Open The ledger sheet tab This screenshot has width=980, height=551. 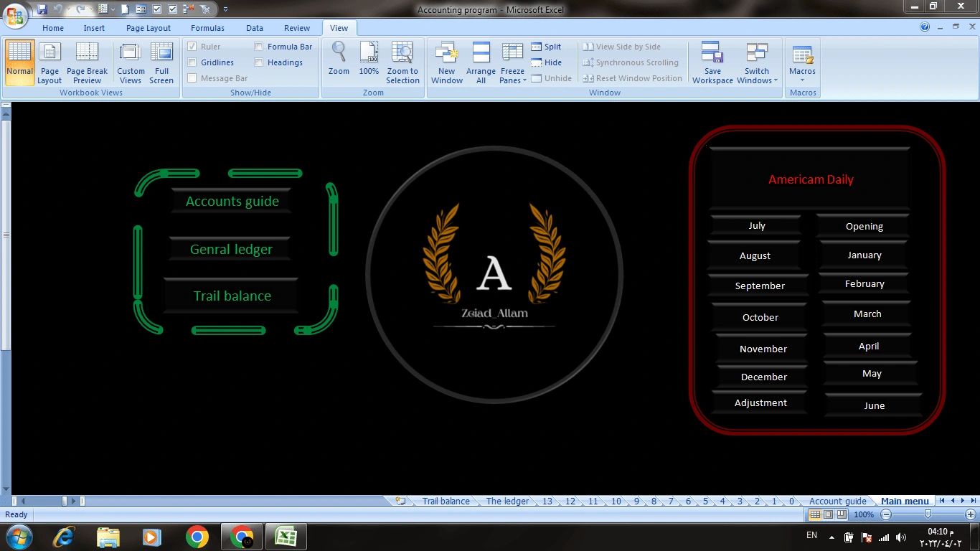coord(507,501)
